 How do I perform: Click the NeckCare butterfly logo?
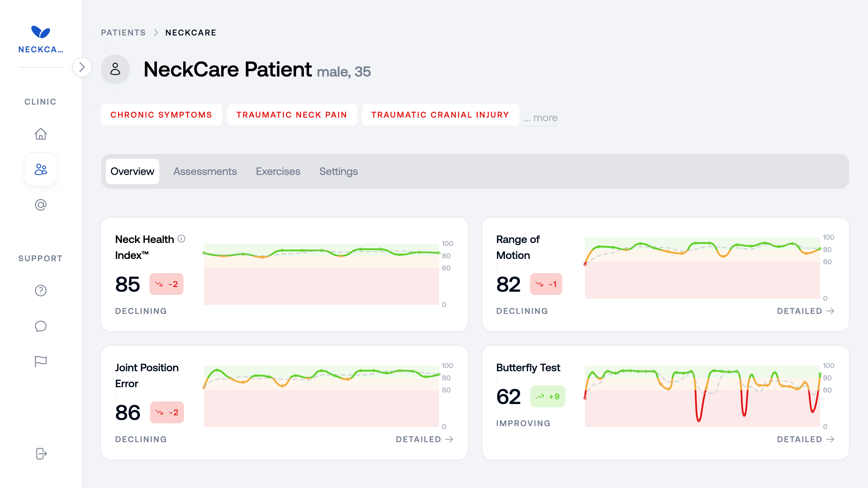40,32
